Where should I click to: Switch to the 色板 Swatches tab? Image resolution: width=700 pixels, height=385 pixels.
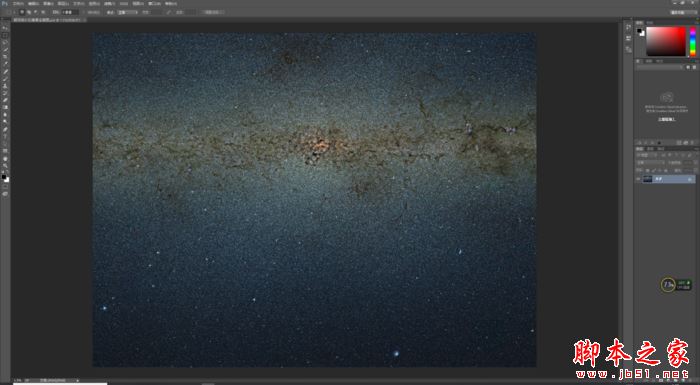(650, 22)
